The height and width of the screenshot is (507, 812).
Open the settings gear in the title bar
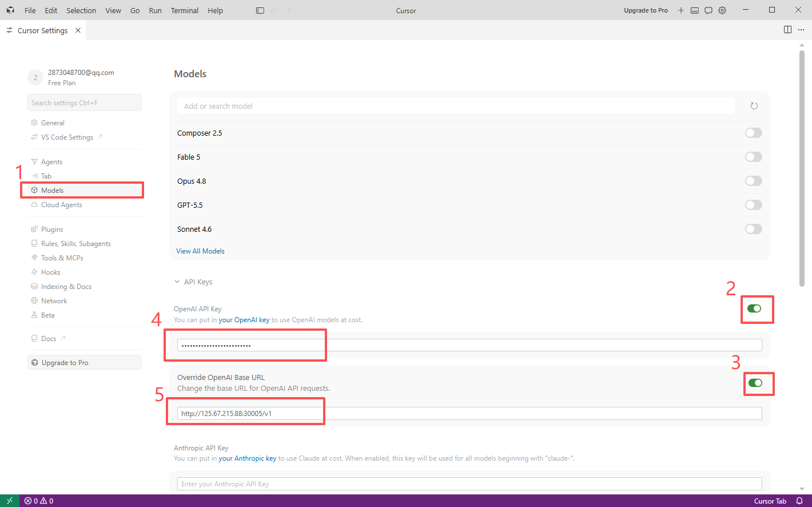(x=722, y=10)
